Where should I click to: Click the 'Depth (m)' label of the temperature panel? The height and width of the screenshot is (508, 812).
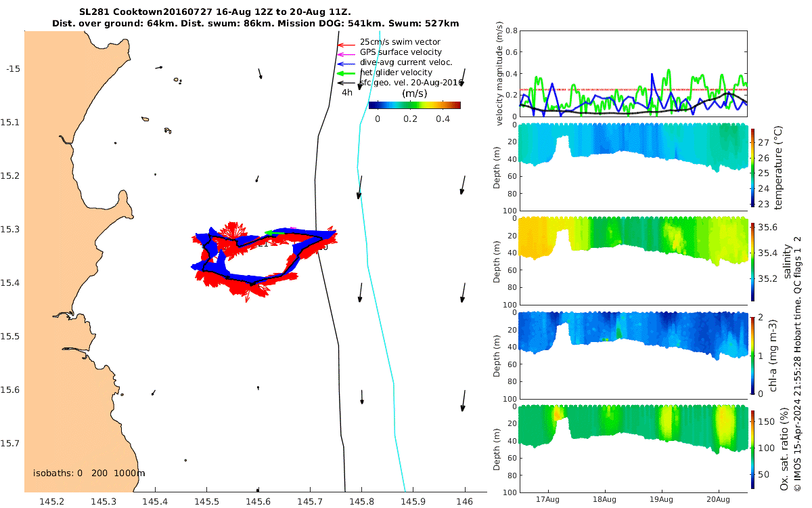click(497, 166)
